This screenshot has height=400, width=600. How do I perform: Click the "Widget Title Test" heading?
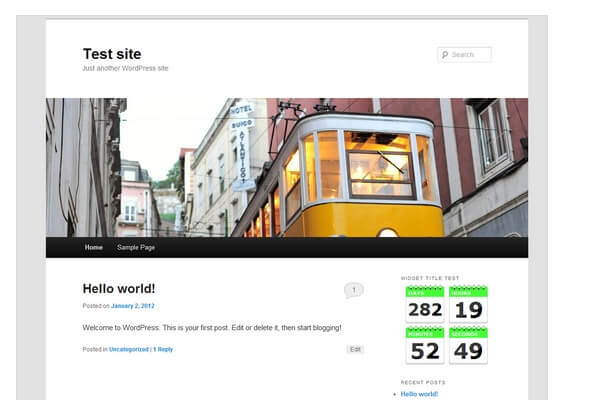(x=430, y=278)
